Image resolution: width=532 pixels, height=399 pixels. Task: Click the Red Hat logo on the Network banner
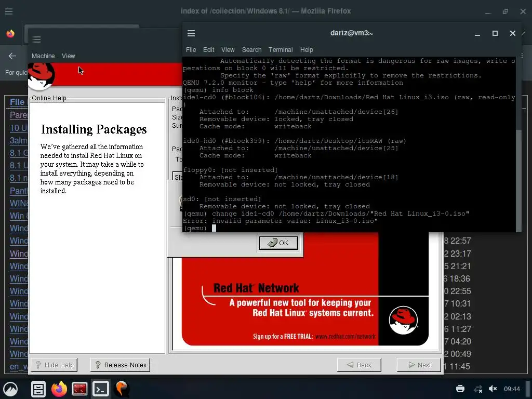pyautogui.click(x=403, y=320)
